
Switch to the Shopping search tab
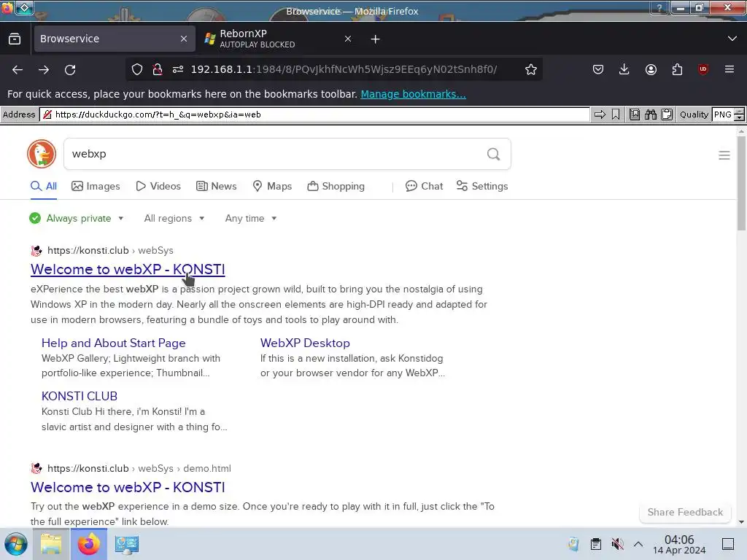tap(336, 186)
